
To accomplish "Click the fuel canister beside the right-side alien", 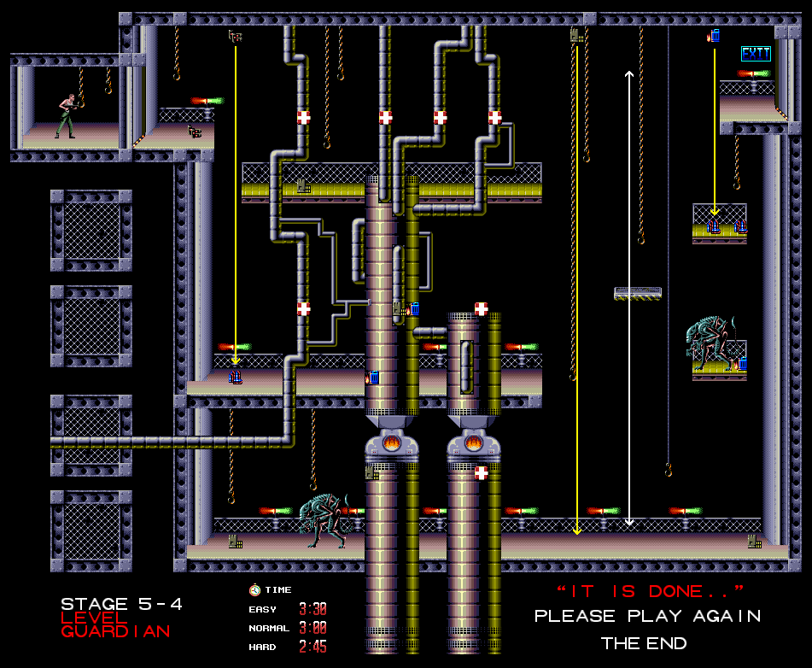I will tap(741, 364).
